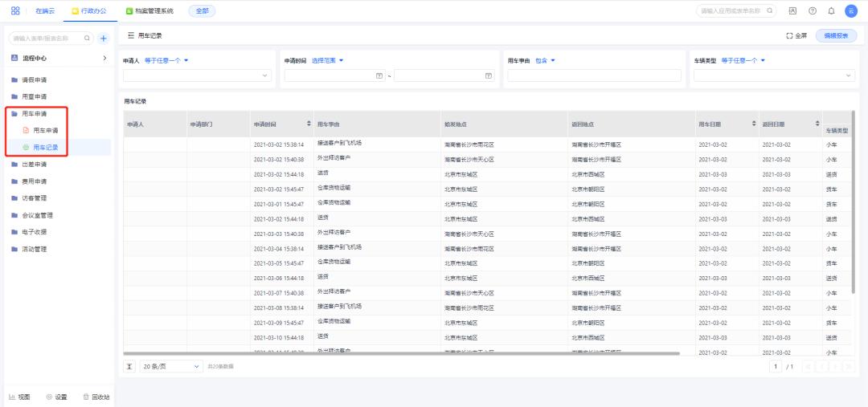Image resolution: width=868 pixels, height=407 pixels.
Task: Switch to the 行政办公 tab
Action: pyautogui.click(x=90, y=10)
